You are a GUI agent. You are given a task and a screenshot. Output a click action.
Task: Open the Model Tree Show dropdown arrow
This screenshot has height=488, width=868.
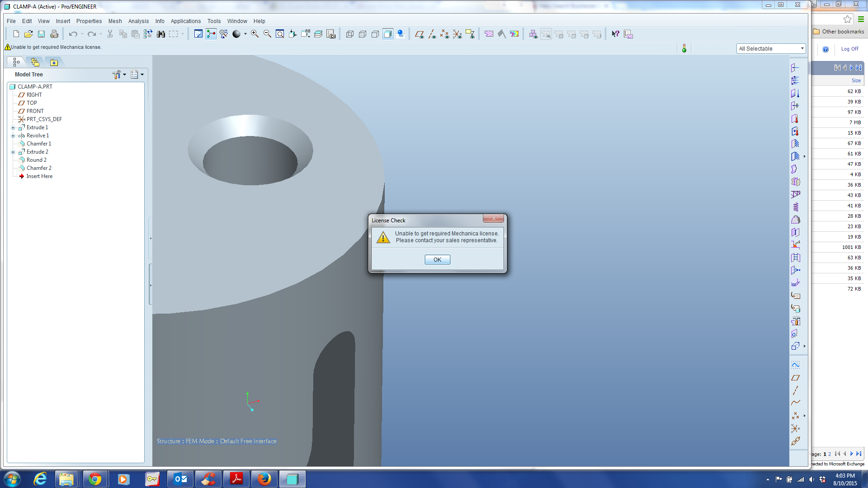(142, 75)
